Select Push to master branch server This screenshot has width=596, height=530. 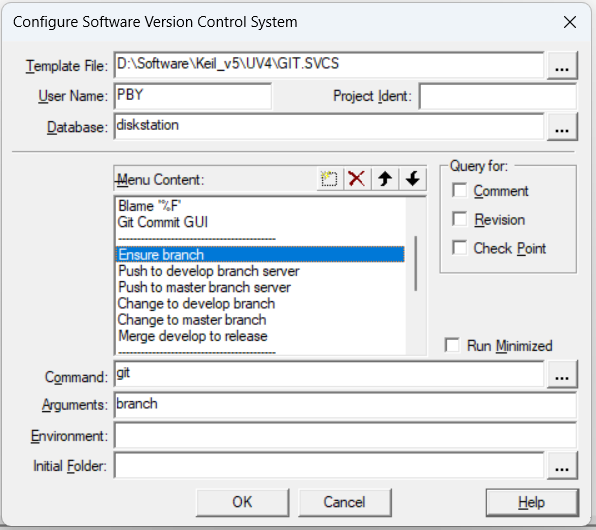(x=260, y=287)
